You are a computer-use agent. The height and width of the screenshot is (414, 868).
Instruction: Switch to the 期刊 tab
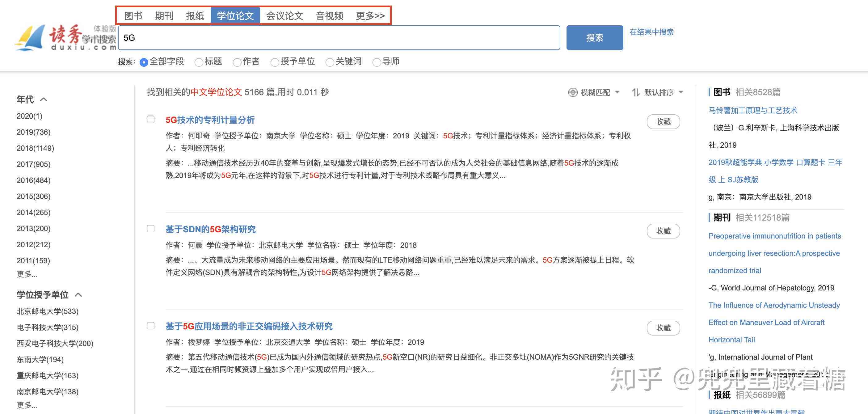[x=164, y=16]
